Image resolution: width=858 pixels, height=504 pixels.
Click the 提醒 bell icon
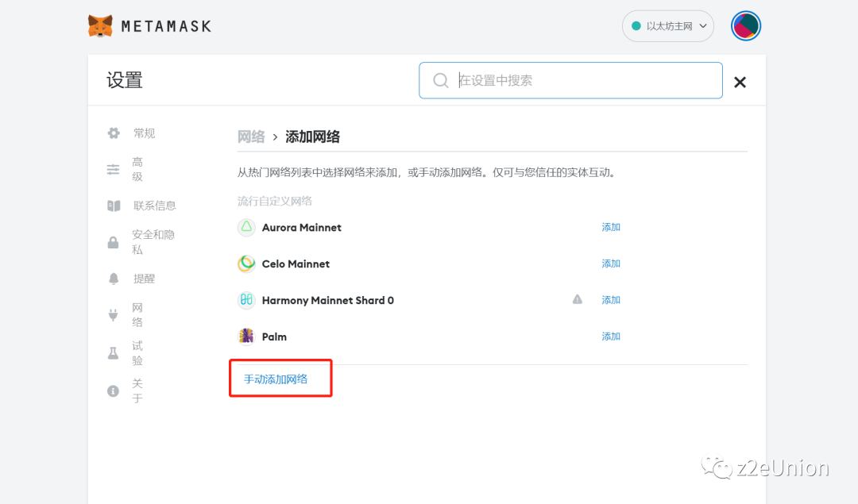(112, 278)
